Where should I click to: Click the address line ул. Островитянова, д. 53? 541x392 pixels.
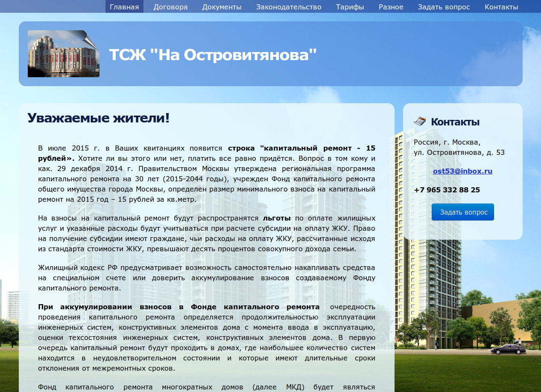(459, 152)
